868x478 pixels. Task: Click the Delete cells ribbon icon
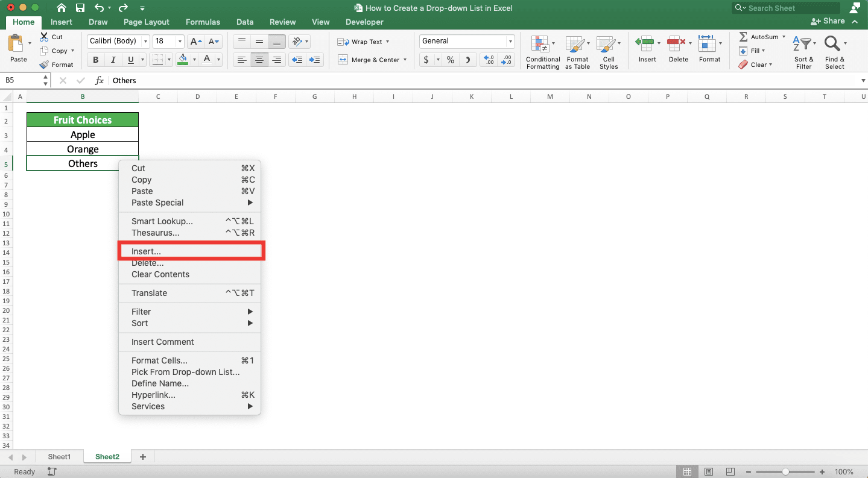pos(676,43)
